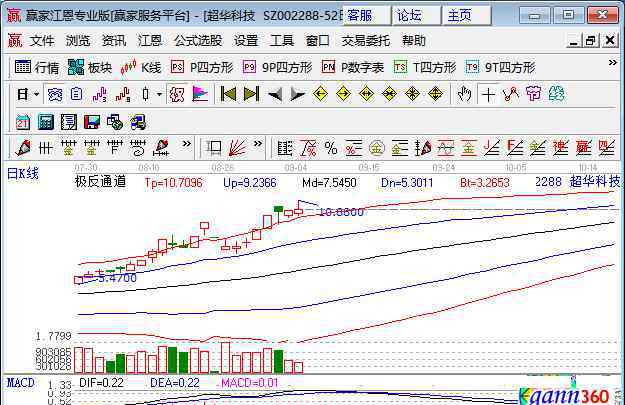
Task: Jump to last bar with skip-forward icon
Action: click(251, 94)
